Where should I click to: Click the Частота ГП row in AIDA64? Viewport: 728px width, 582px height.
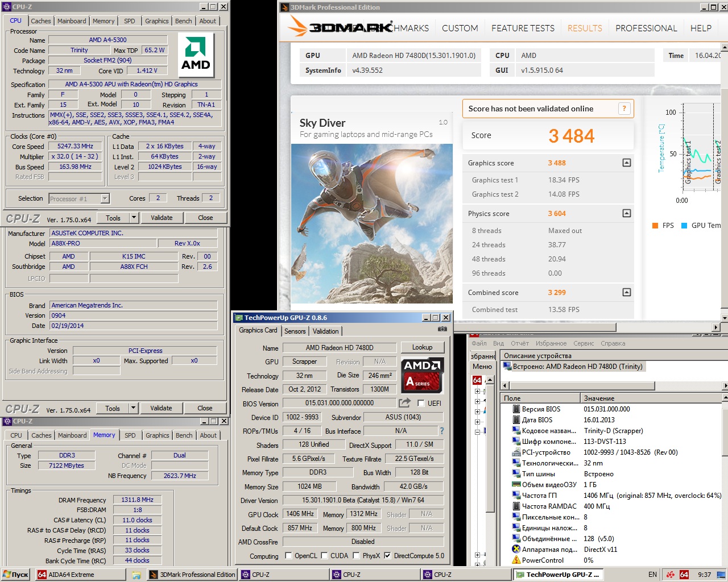coord(612,496)
